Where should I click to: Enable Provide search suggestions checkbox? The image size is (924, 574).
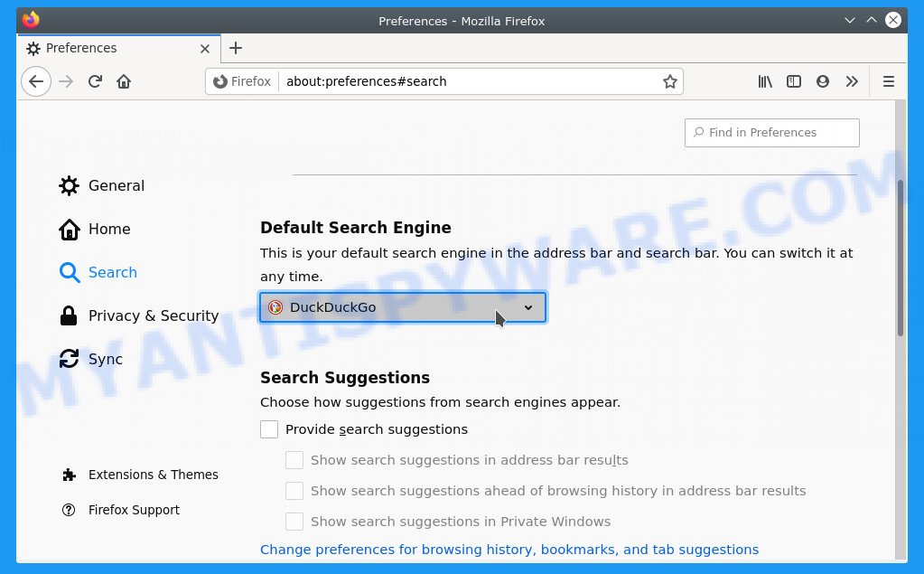[x=269, y=429]
